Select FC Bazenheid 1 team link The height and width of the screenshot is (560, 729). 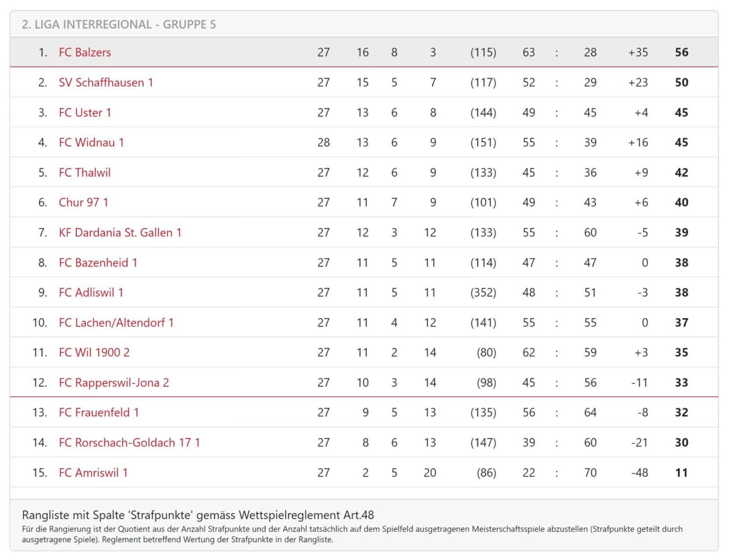click(x=98, y=263)
